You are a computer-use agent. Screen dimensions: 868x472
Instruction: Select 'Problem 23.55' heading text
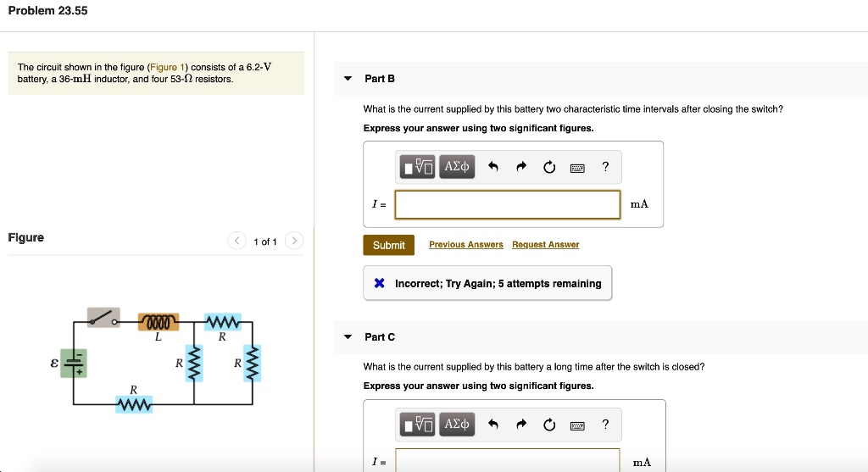(x=47, y=10)
